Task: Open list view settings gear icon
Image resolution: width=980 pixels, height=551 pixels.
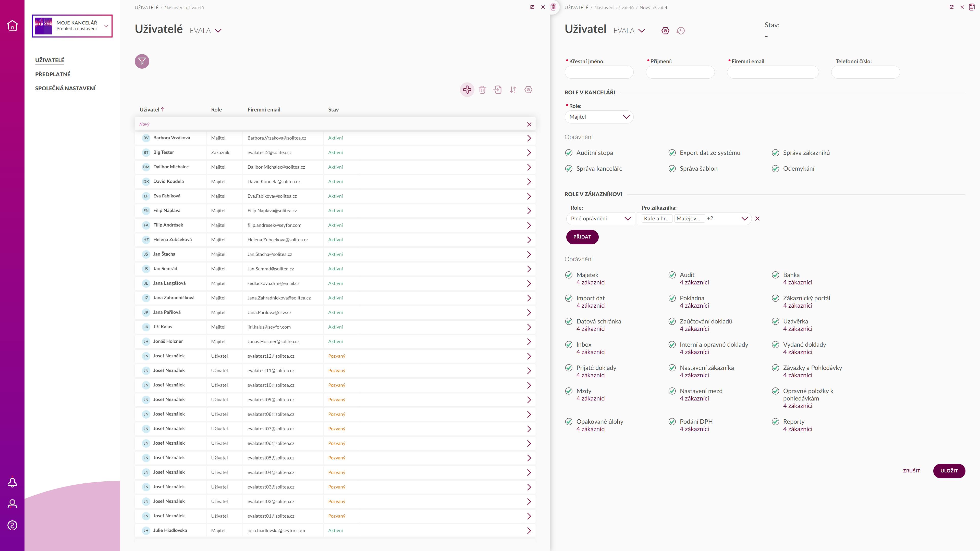Action: pyautogui.click(x=529, y=90)
